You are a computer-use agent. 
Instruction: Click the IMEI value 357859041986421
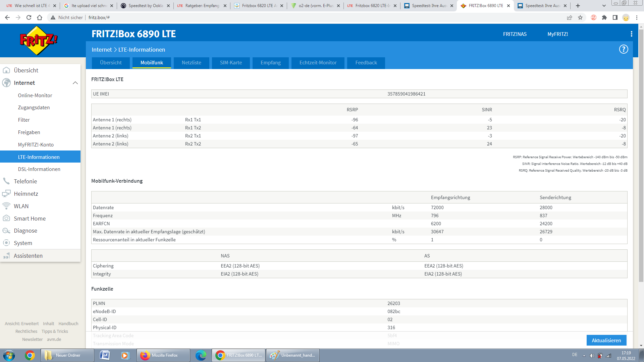(407, 94)
